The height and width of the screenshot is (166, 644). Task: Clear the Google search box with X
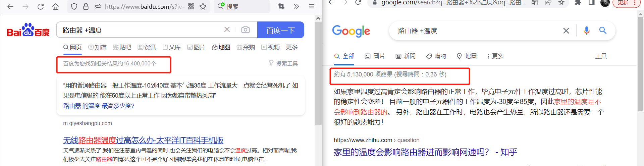point(566,31)
